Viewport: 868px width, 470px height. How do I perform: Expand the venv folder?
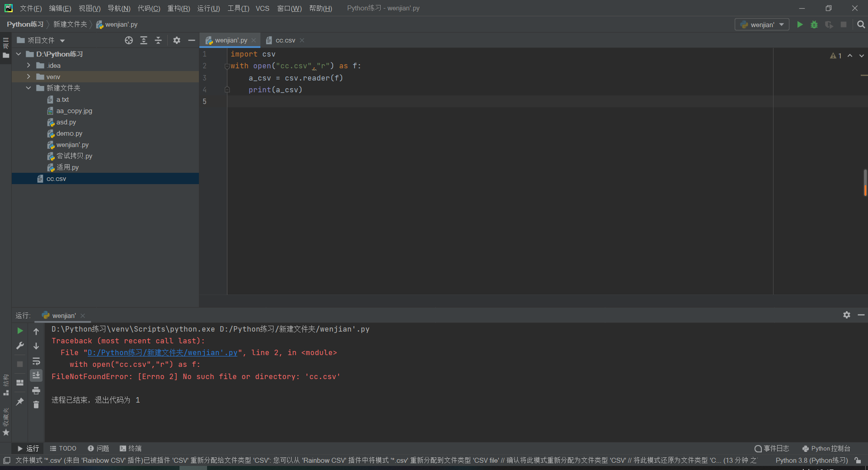tap(28, 76)
